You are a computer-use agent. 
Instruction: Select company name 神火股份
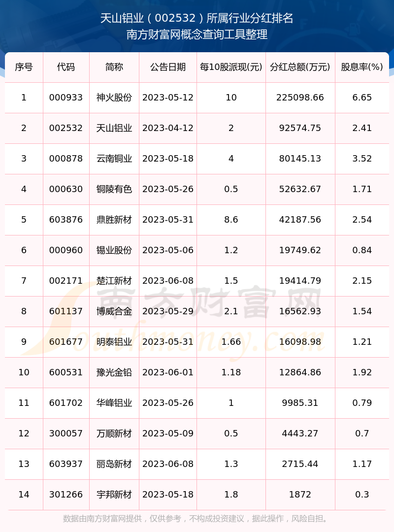click(x=114, y=98)
